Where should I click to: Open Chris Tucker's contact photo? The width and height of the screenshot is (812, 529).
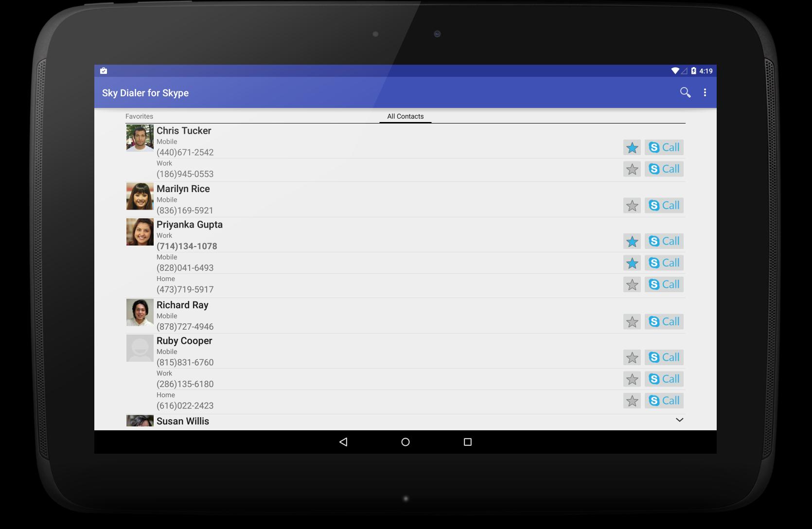pos(140,138)
